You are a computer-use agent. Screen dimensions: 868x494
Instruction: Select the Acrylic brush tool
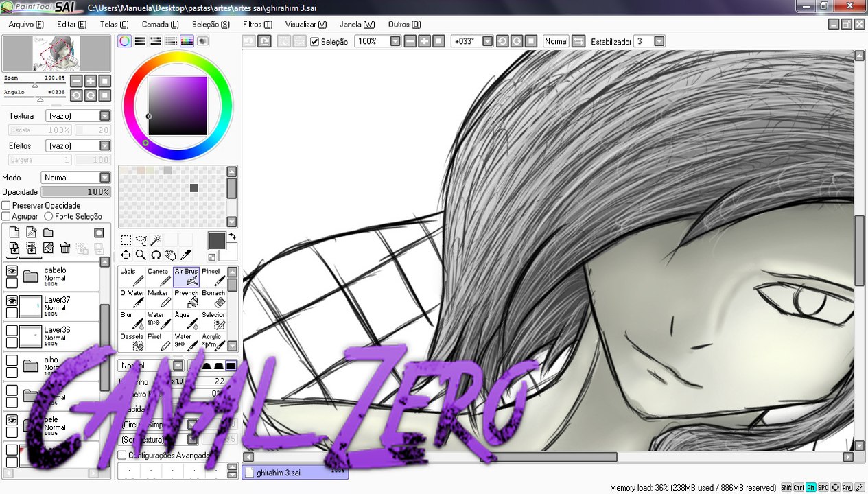click(213, 342)
